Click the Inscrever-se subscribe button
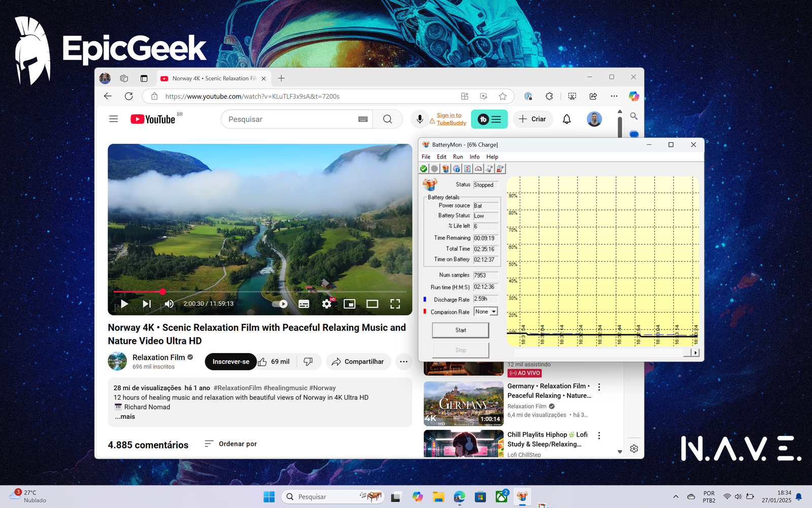The image size is (812, 508). [x=230, y=362]
